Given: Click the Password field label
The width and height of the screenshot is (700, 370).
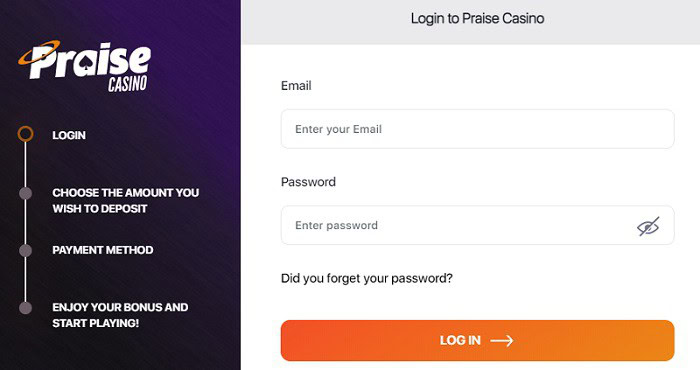Looking at the screenshot, I should (x=308, y=182).
